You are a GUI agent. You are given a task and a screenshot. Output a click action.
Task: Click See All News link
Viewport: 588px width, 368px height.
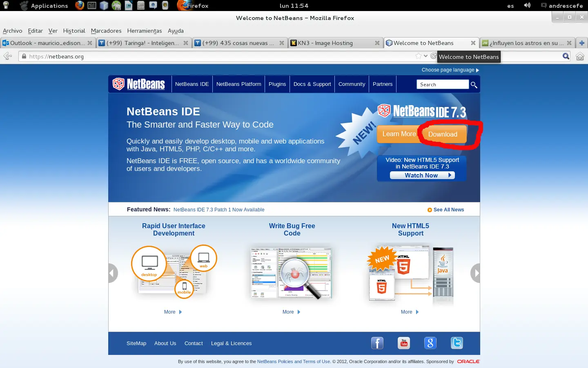446,210
